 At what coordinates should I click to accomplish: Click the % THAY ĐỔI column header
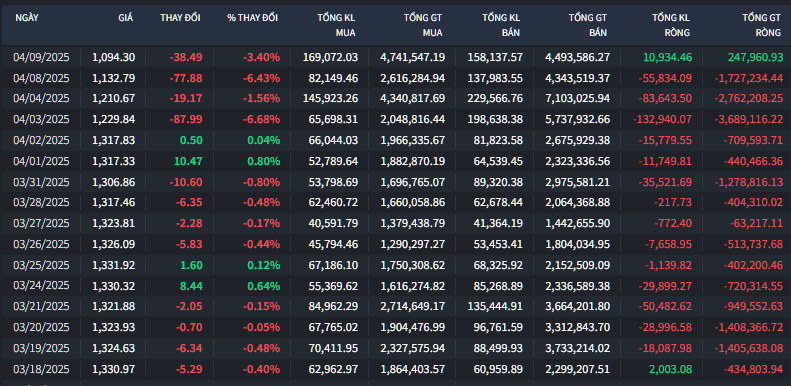pyautogui.click(x=252, y=18)
